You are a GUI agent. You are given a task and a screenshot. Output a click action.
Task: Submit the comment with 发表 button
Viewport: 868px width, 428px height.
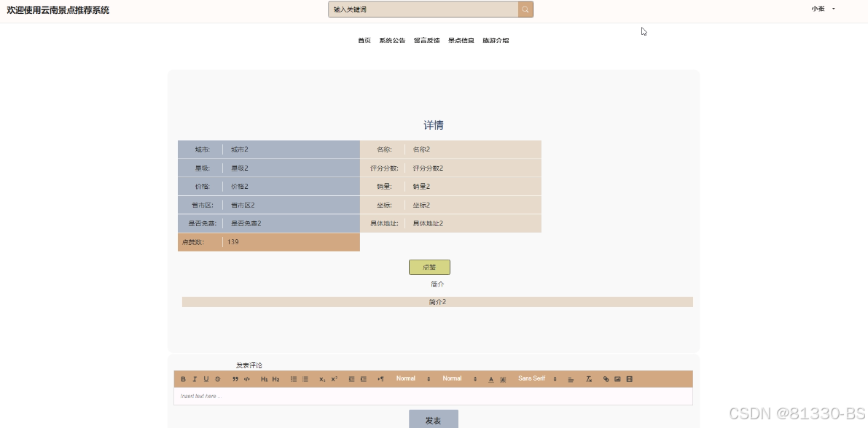[x=434, y=419]
